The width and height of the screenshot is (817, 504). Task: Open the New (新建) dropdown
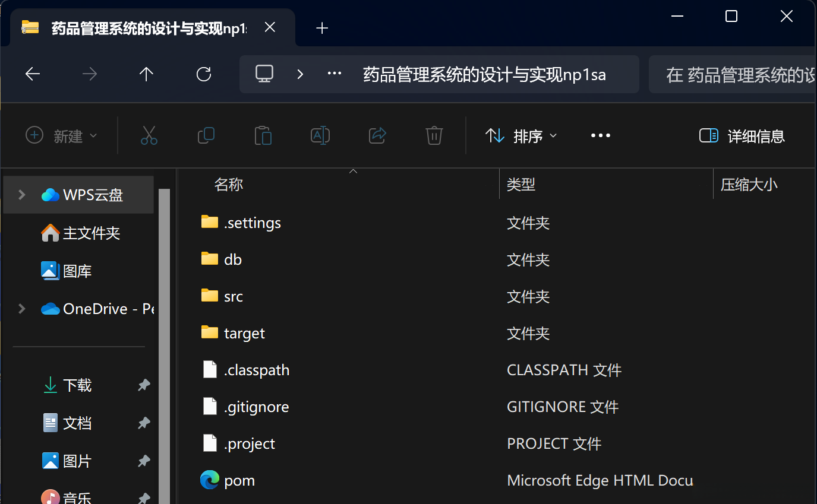click(x=61, y=136)
